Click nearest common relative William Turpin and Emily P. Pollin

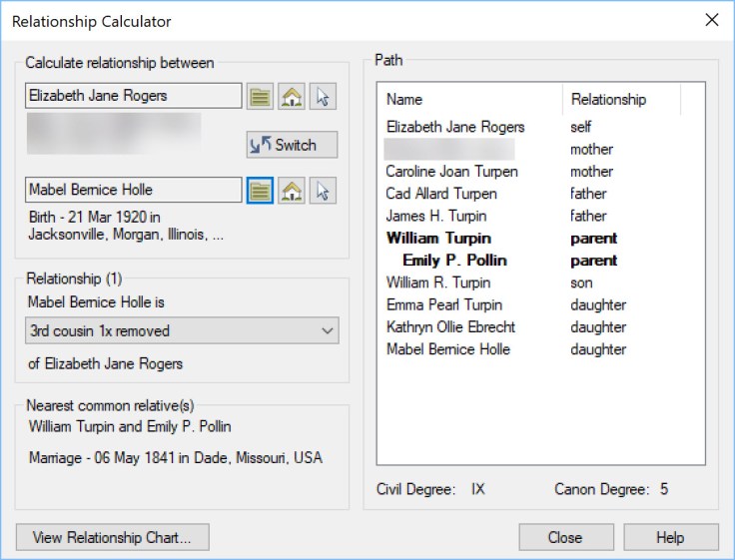[x=130, y=426]
